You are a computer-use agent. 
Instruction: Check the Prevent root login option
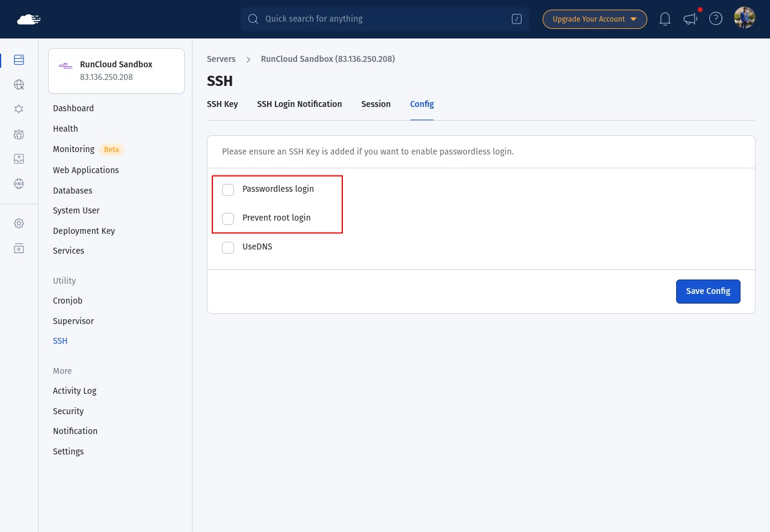[x=228, y=219]
